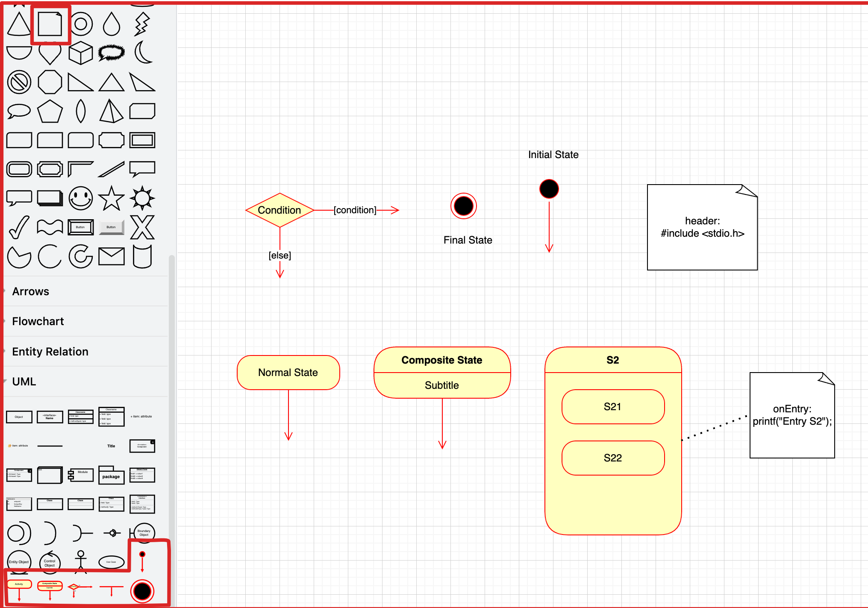Pick the Module component shape
Screen dimensions: 868x608
click(81, 474)
